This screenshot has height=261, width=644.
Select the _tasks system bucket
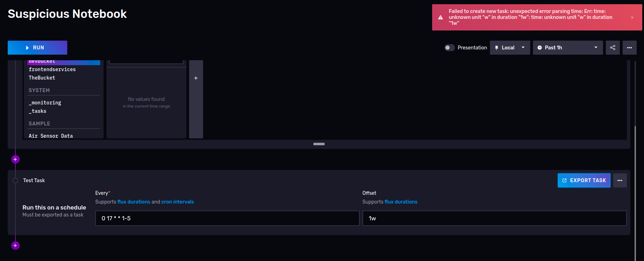click(x=37, y=111)
